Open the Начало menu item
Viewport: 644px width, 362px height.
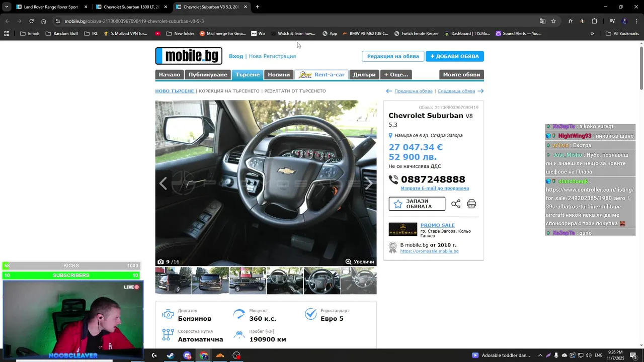170,74
